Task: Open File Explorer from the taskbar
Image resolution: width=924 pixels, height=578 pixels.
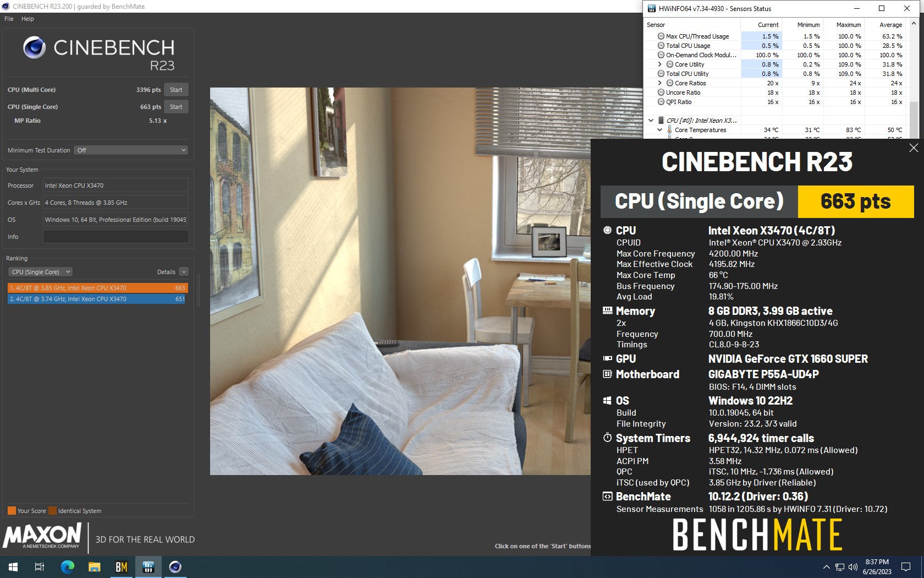Action: (x=94, y=567)
